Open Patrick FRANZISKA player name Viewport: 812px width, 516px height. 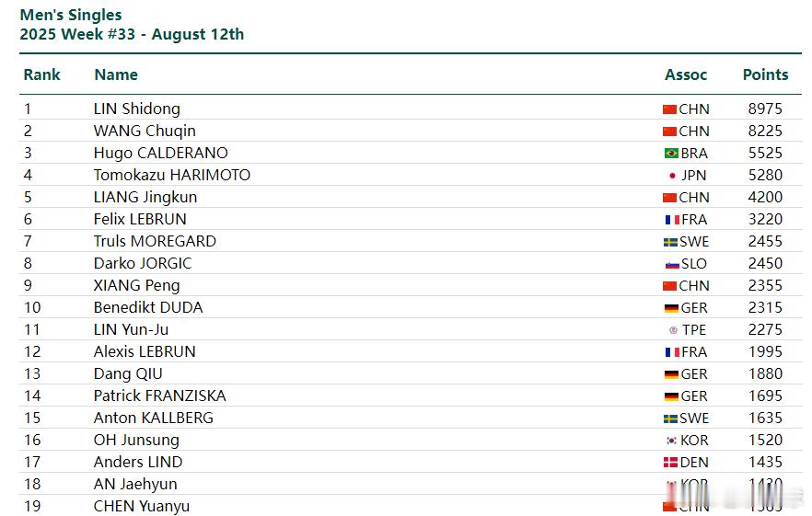tap(159, 396)
